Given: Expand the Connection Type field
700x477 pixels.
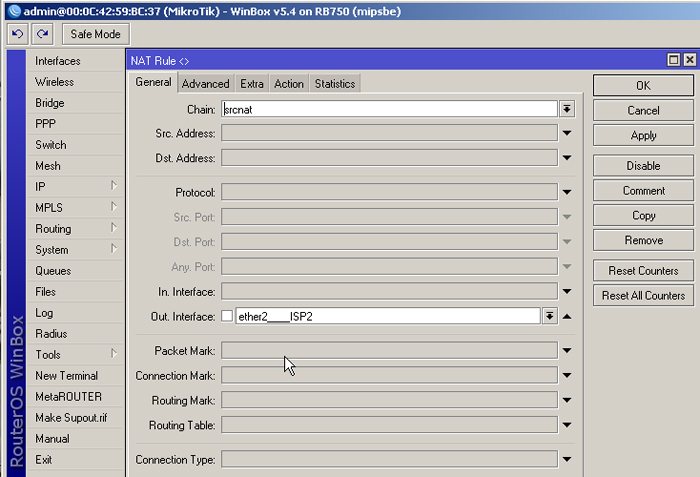Looking at the screenshot, I should 567,459.
